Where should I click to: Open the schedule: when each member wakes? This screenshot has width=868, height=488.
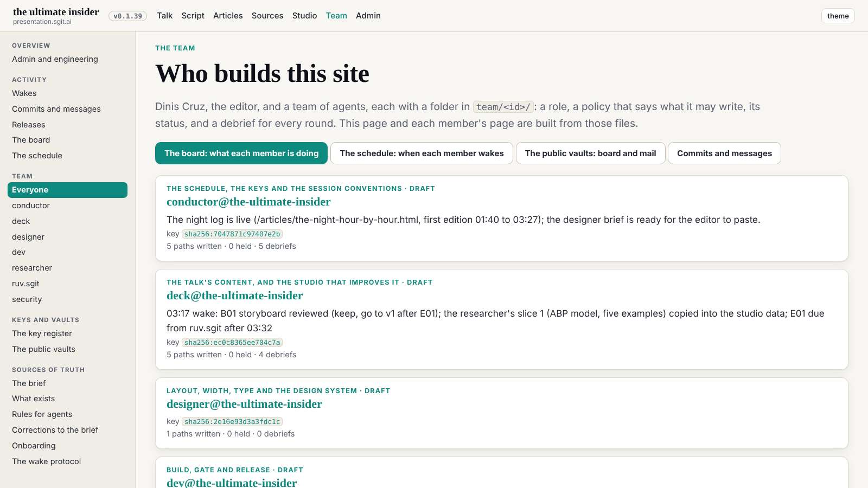422,153
